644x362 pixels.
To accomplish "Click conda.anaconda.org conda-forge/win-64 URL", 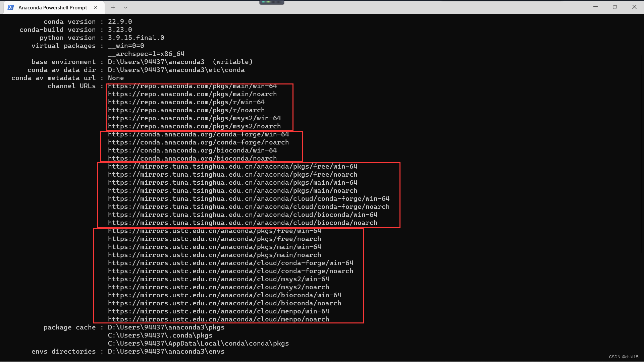I will point(198,134).
